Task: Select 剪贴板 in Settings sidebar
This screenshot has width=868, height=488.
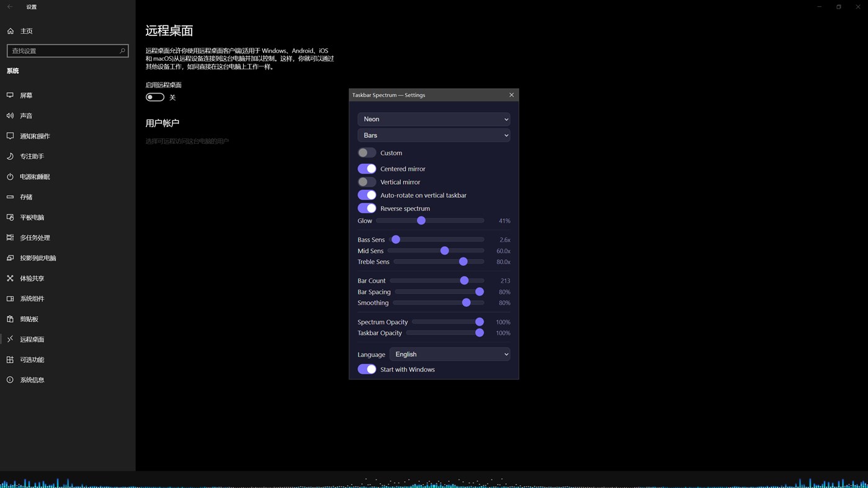Action: pos(68,319)
